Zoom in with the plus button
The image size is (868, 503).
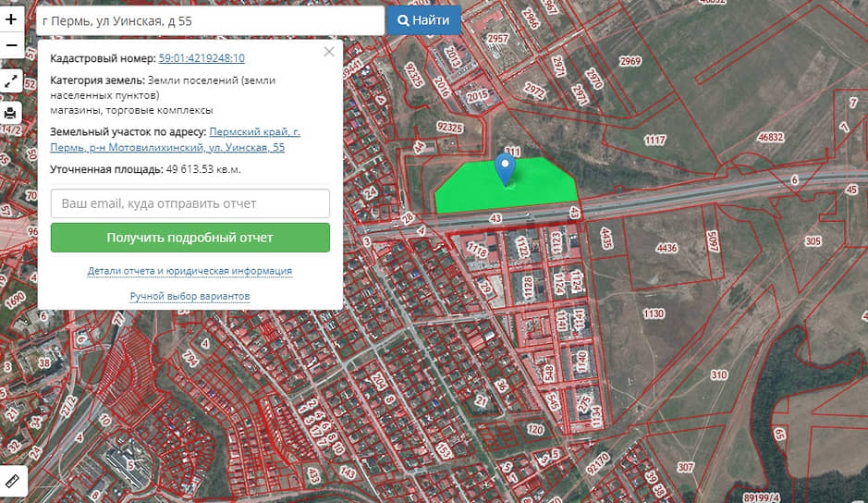tap(11, 18)
